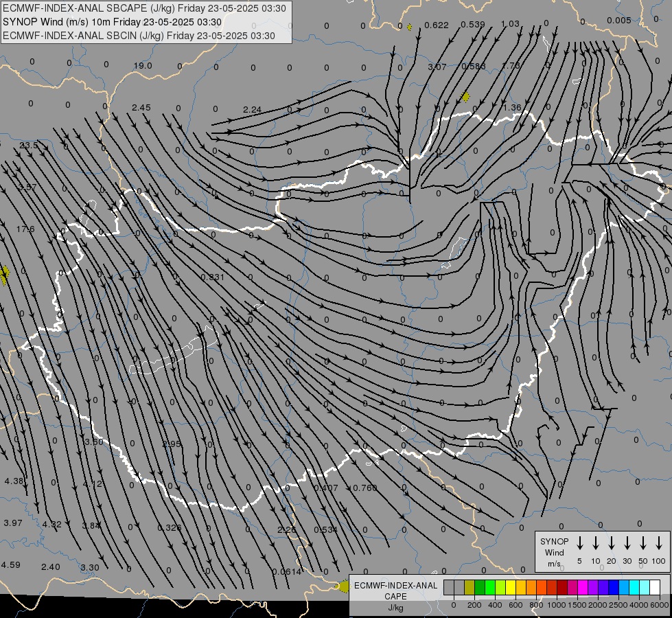Image resolution: width=672 pixels, height=618 pixels.
Task: Click the 2.45 value on the map
Action: 141,107
